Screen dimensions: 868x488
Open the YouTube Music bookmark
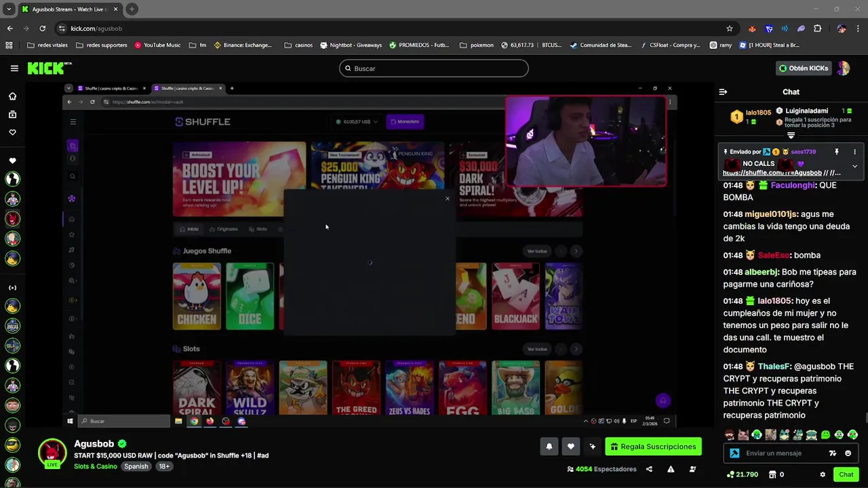click(x=157, y=45)
